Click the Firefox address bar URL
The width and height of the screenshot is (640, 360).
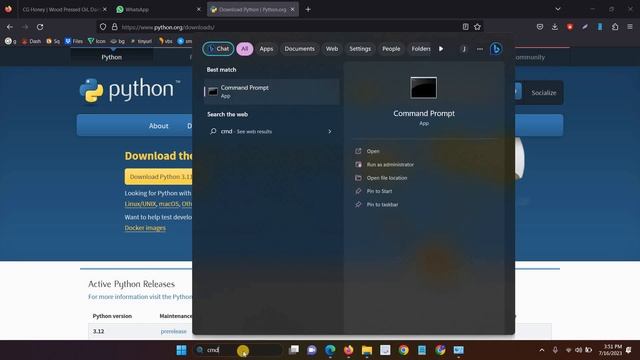(x=168, y=27)
